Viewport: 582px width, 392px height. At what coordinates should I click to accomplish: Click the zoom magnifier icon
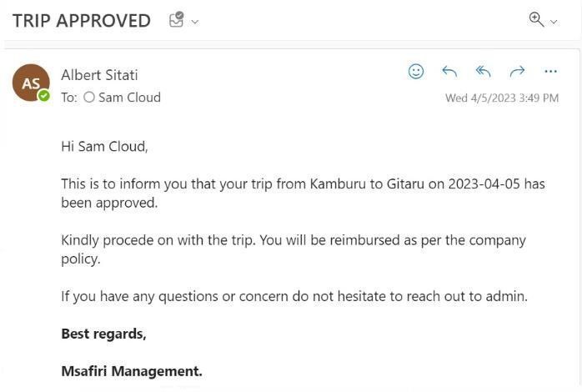536,19
